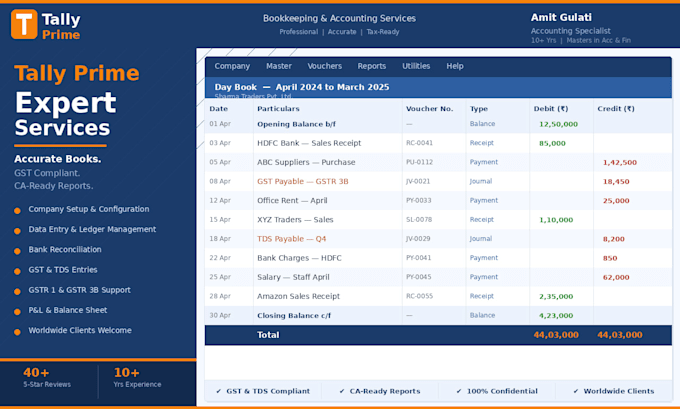
Task: Click 100% Confidential footer badge
Action: (x=497, y=391)
